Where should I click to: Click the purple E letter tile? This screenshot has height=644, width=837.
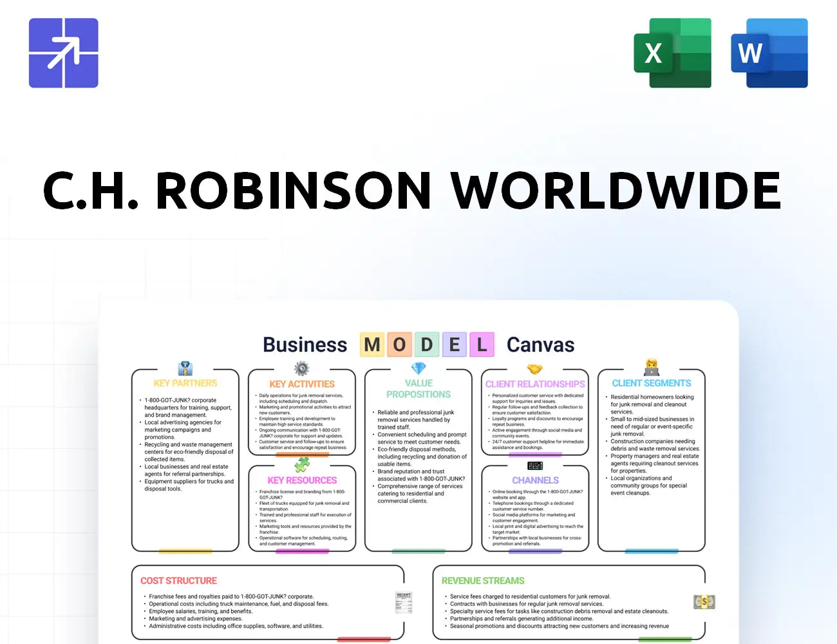(x=454, y=345)
